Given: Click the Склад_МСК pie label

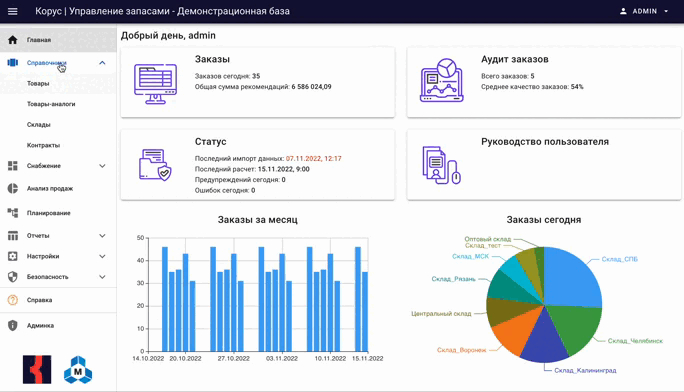Looking at the screenshot, I should coord(471,256).
